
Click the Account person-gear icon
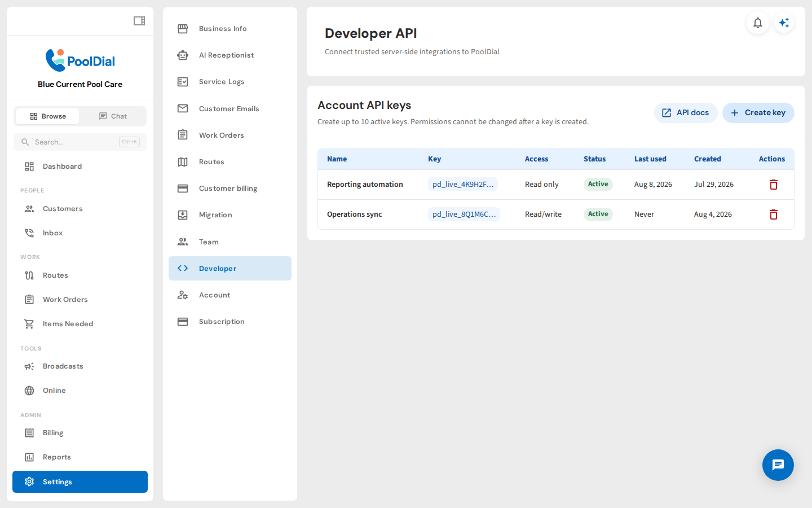point(183,295)
